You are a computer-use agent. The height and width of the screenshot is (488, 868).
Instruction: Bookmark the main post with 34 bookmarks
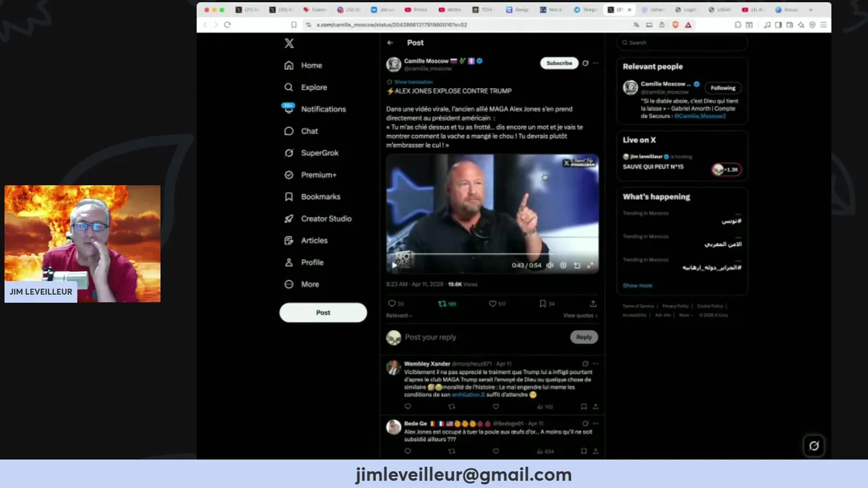(542, 304)
